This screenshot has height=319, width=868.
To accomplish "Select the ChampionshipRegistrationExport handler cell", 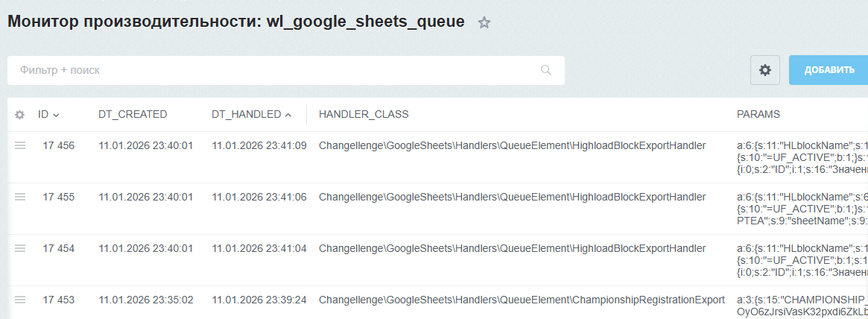I will [x=521, y=300].
